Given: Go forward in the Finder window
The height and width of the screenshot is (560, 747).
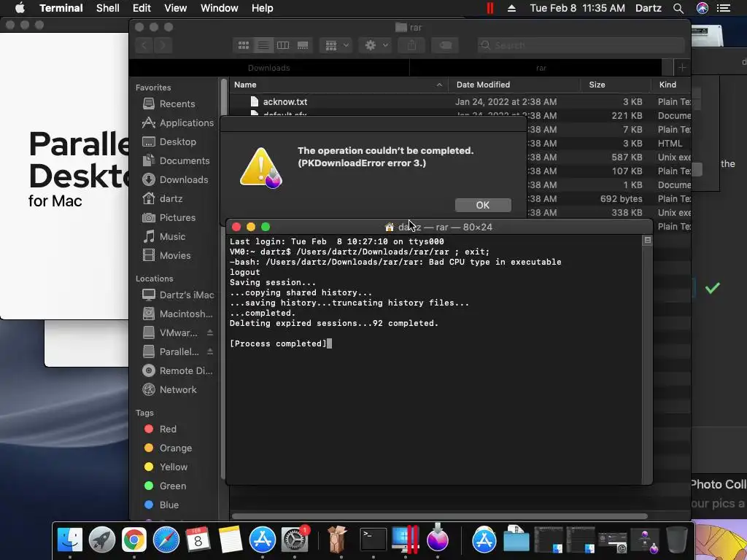Looking at the screenshot, I should pos(163,45).
